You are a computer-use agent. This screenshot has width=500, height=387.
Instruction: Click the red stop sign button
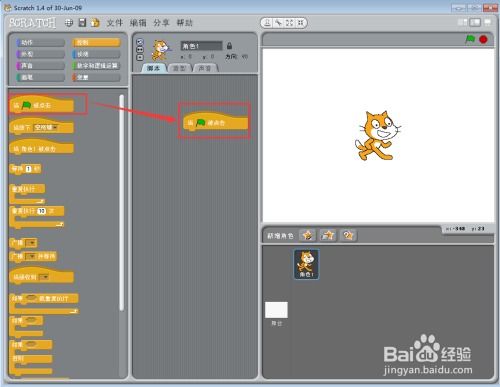pyautogui.click(x=483, y=39)
